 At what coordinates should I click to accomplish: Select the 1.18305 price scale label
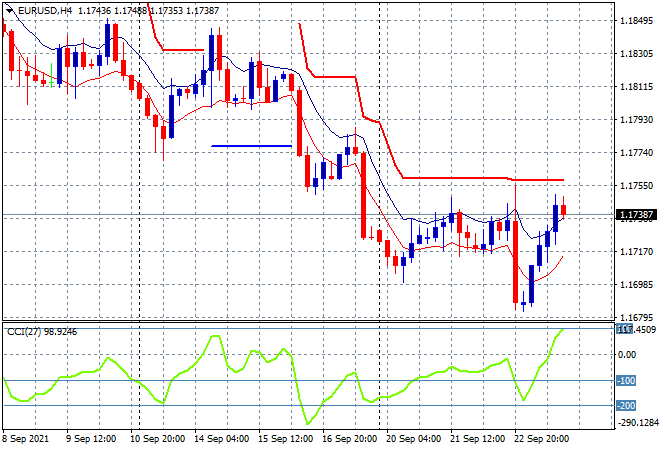637,54
